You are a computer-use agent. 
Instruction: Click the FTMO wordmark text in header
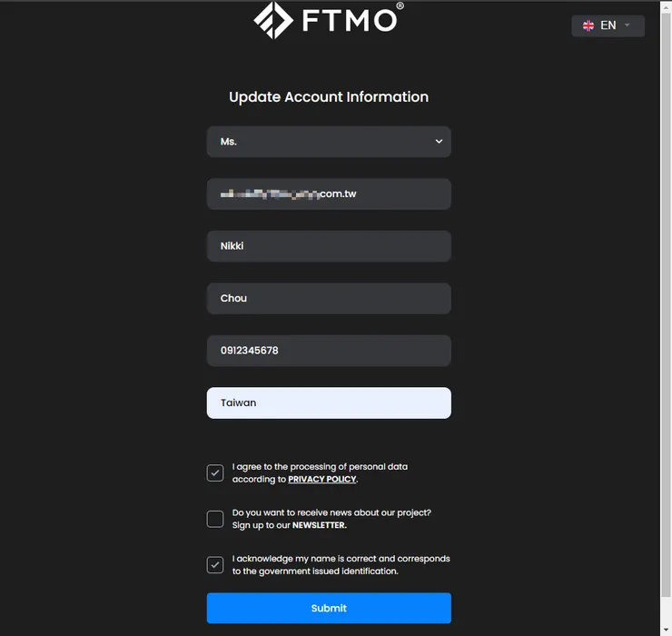[x=349, y=20]
